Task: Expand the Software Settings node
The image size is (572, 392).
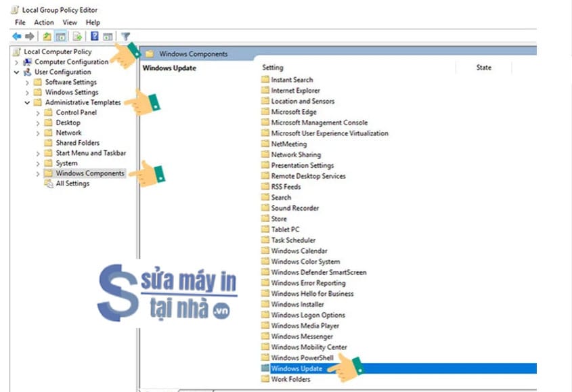Action: tap(27, 83)
